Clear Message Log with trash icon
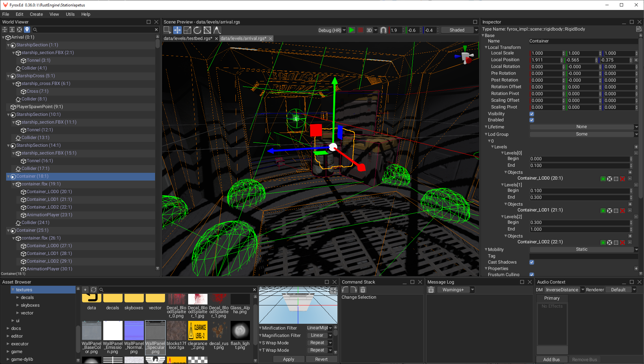Screen dimensions: 644x364 click(x=431, y=290)
